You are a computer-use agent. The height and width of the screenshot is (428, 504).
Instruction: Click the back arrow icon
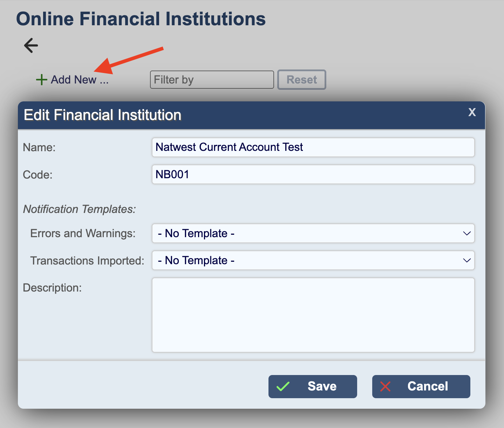tap(31, 45)
